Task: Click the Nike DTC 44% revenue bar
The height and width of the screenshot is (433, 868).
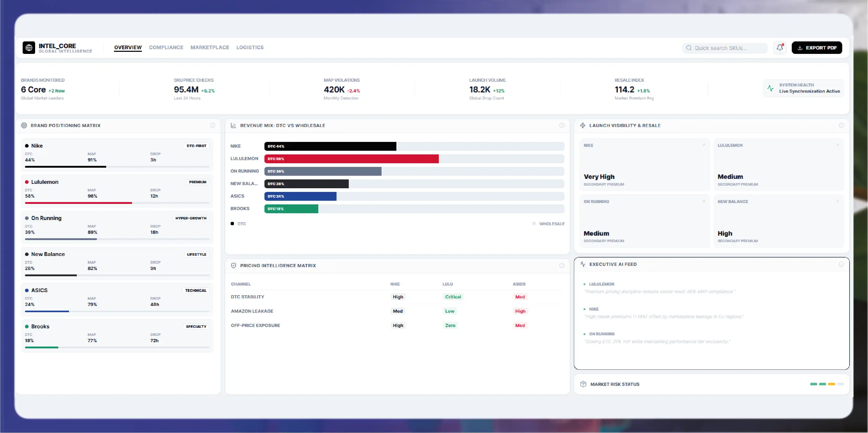Action: (x=330, y=146)
